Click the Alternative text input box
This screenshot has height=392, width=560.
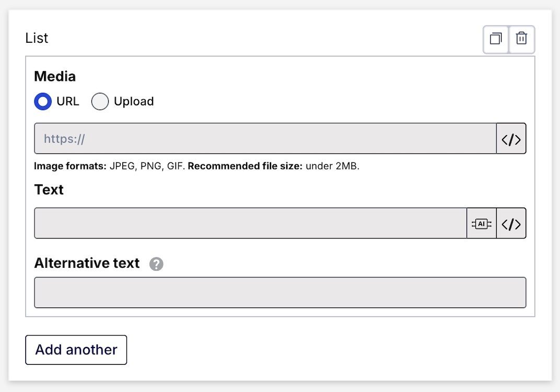pos(280,293)
